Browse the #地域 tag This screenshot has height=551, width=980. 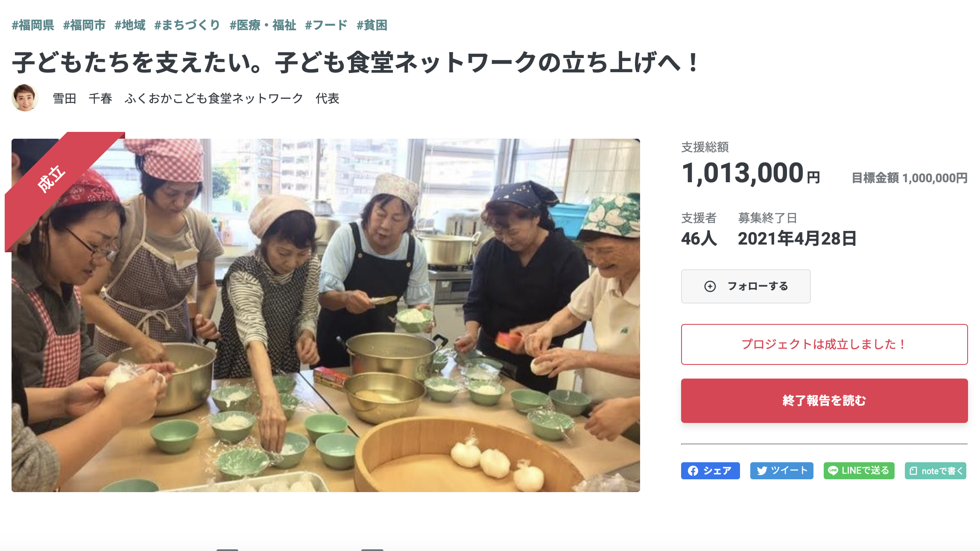[130, 25]
